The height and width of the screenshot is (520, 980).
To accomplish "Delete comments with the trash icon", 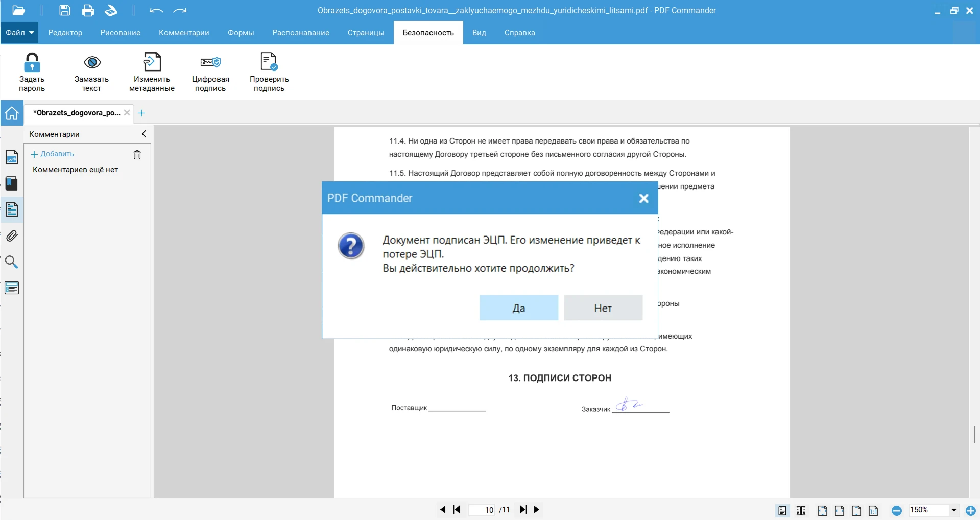I will coord(137,155).
